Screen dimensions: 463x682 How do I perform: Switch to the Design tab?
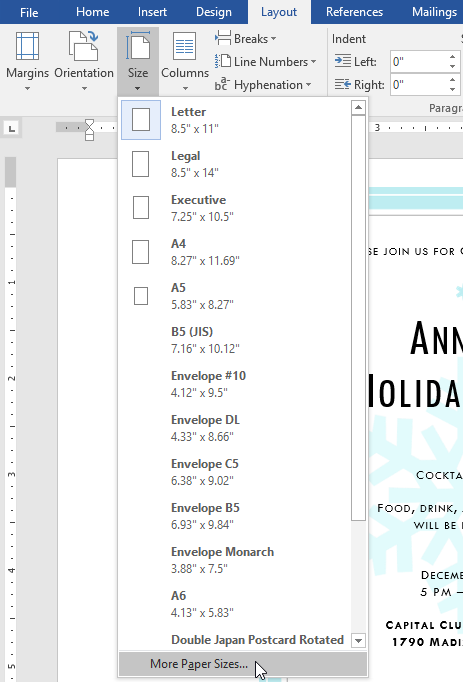tap(214, 12)
